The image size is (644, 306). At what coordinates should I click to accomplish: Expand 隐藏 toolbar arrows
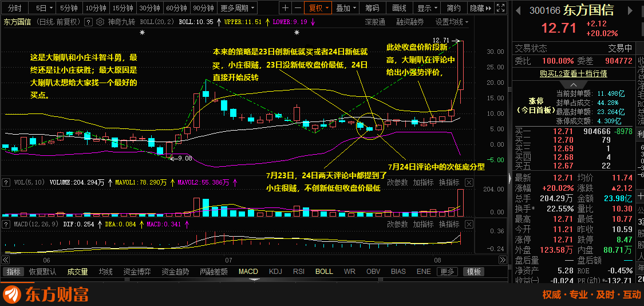click(x=488, y=7)
